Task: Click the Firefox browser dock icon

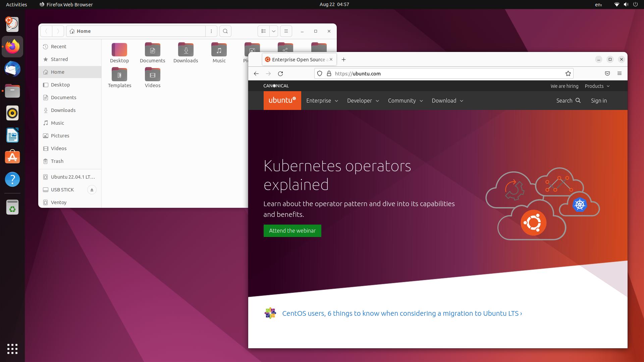Action: click(11, 46)
